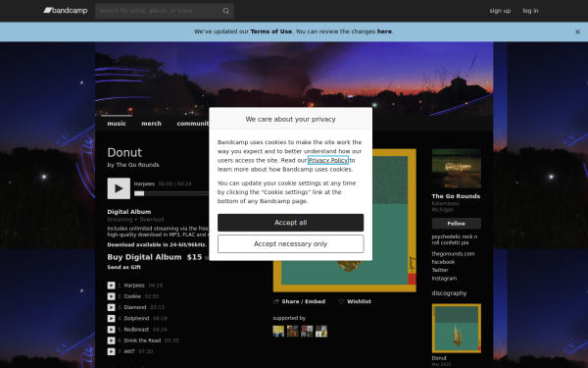Open the Dolpheind track title
Viewport: 588px width, 368px height.
tap(136, 318)
